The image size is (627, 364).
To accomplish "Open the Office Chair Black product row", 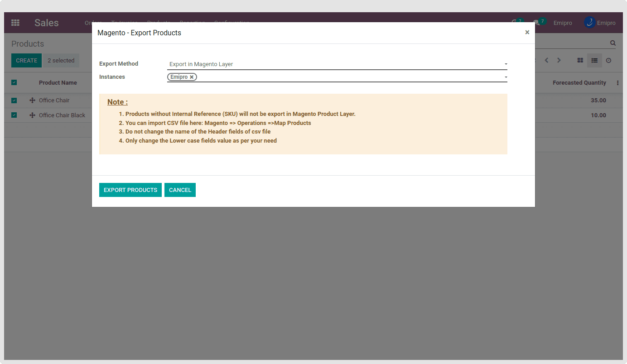I will tap(62, 115).
